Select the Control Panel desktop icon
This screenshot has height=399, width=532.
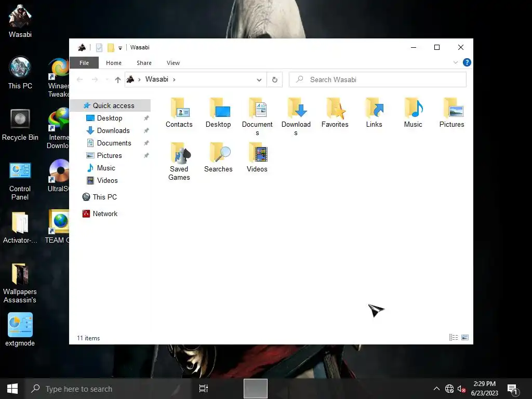pyautogui.click(x=20, y=180)
